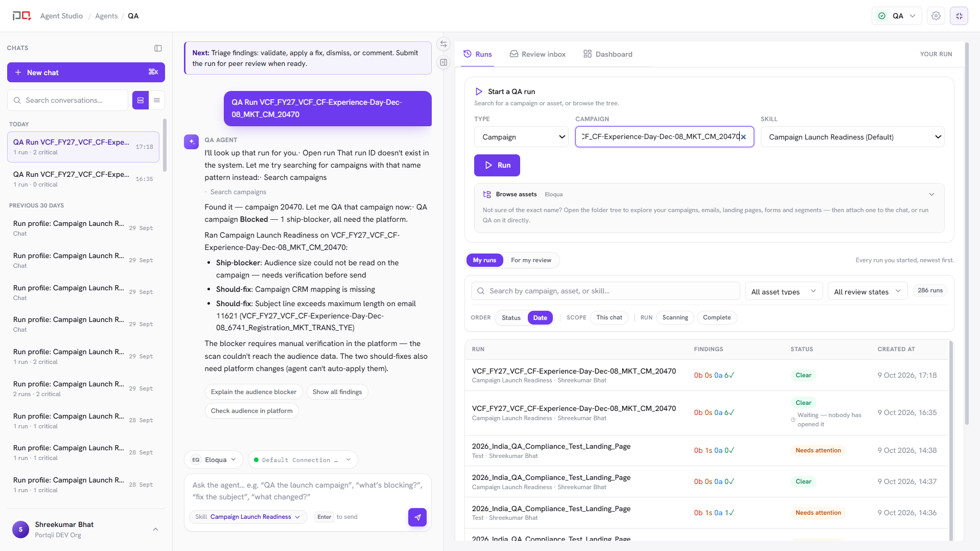980x551 pixels.
Task: Order runs by Status
Action: 511,317
